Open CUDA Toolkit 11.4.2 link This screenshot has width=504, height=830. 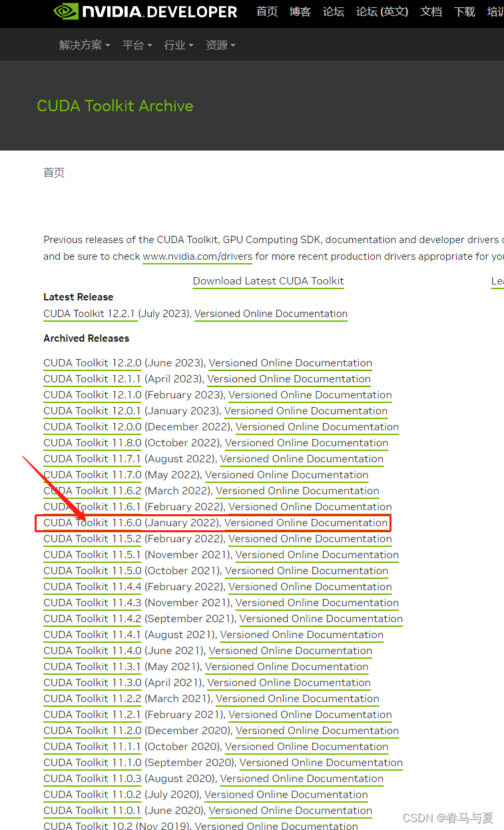[x=93, y=619]
